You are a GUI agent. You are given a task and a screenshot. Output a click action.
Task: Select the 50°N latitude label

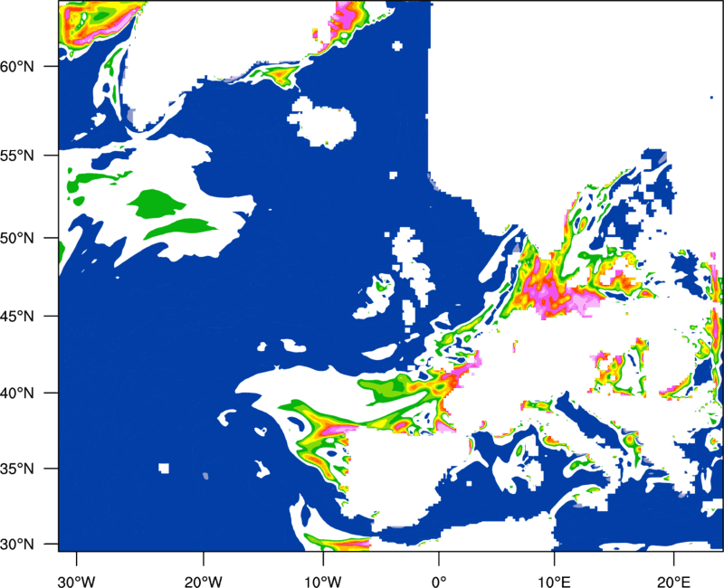[17, 238]
